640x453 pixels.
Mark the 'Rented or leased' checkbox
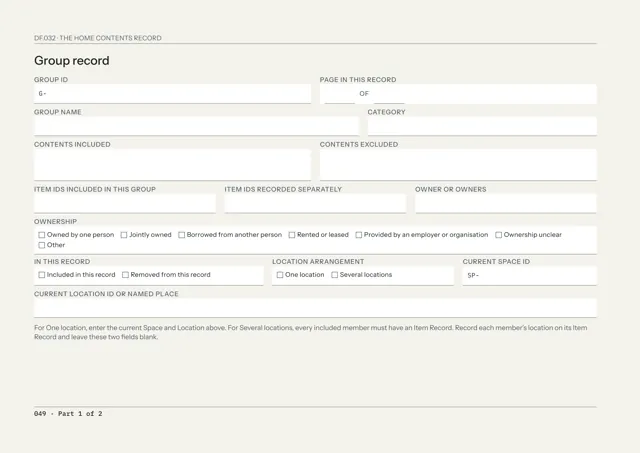(x=292, y=235)
